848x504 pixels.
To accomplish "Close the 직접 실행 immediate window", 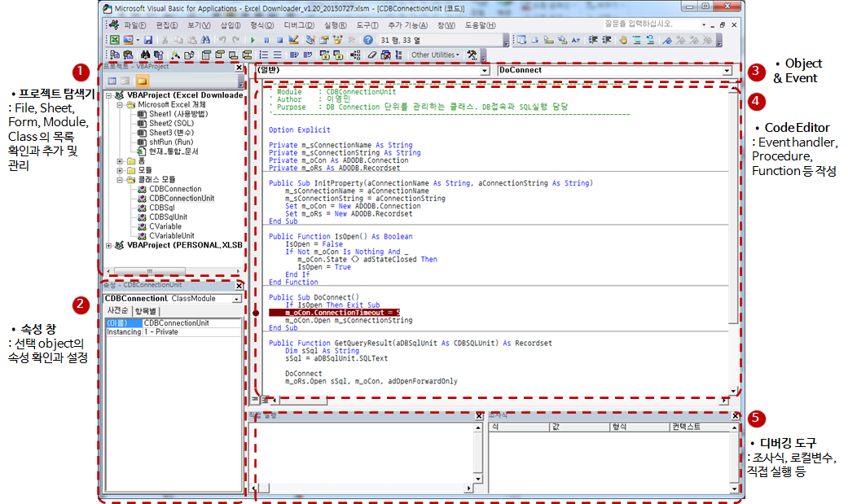I will click(x=479, y=416).
